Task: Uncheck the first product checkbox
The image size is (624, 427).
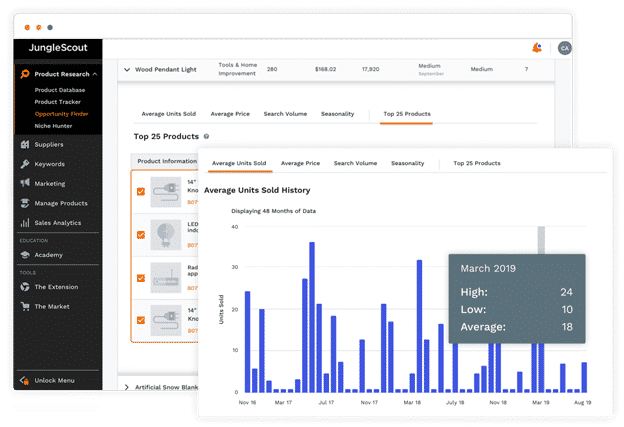Action: pyautogui.click(x=141, y=191)
